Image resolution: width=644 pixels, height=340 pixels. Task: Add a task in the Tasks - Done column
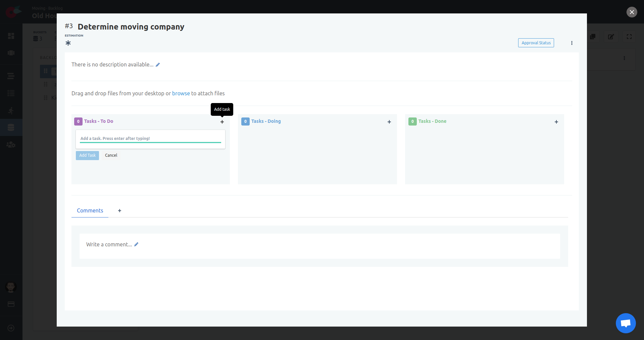(556, 122)
